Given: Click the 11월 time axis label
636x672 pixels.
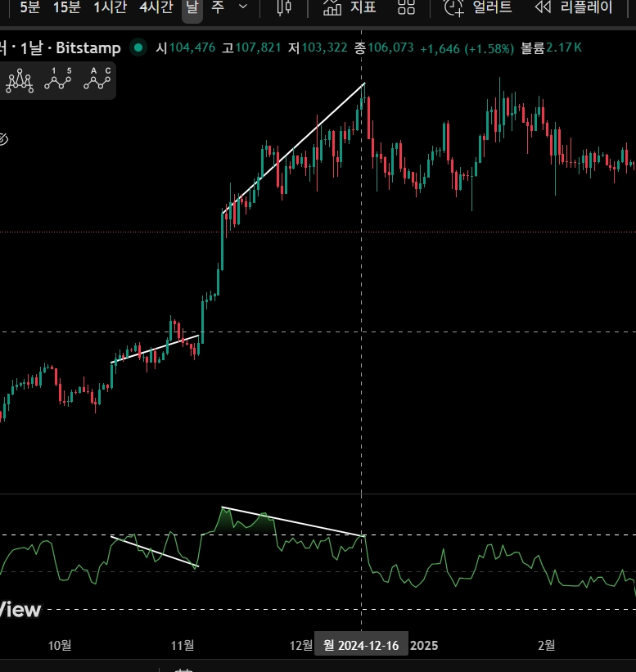Looking at the screenshot, I should click(x=183, y=645).
